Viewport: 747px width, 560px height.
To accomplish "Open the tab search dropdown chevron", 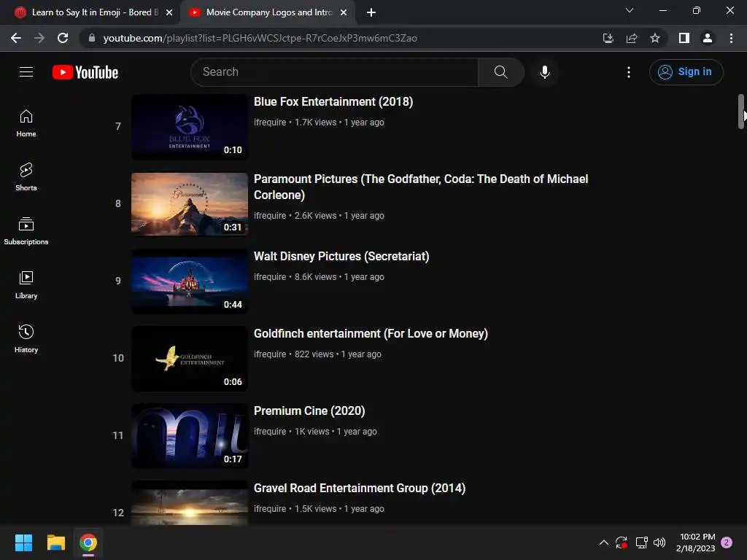I will (630, 10).
